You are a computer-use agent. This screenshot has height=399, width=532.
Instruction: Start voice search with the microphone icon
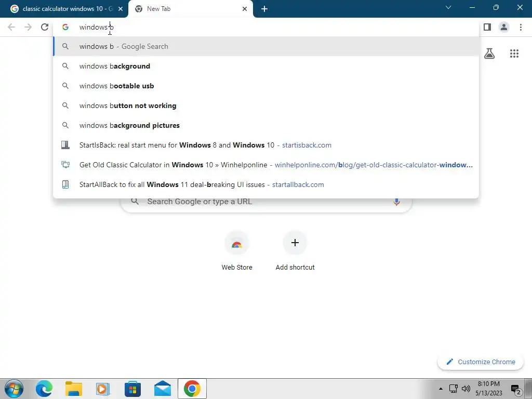pos(396,202)
